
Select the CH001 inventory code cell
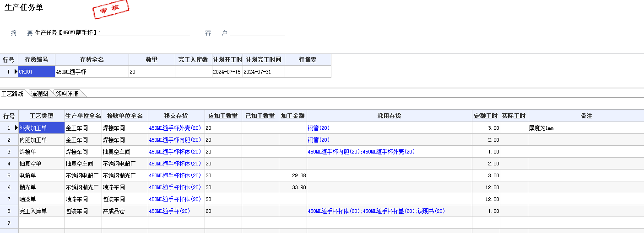37,72
